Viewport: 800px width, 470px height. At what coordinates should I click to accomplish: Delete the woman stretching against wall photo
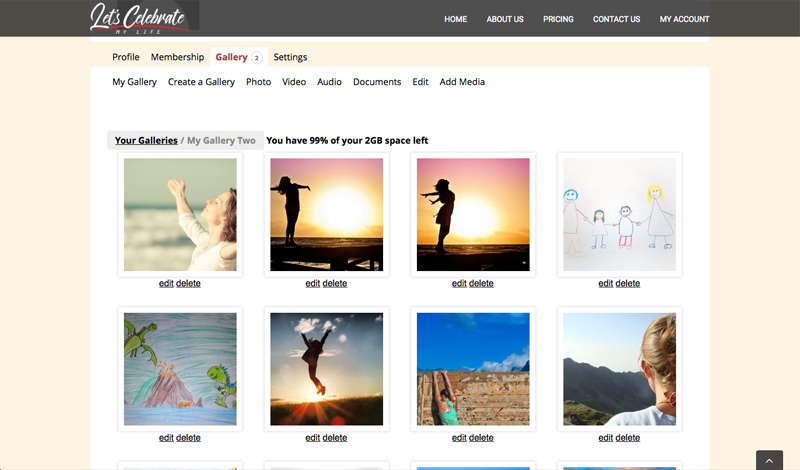[x=481, y=438]
